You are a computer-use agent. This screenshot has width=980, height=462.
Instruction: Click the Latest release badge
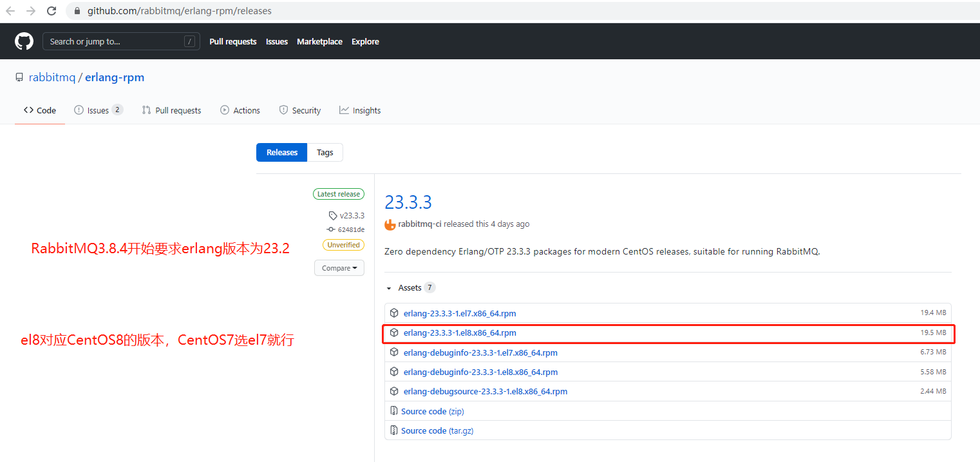coord(339,194)
